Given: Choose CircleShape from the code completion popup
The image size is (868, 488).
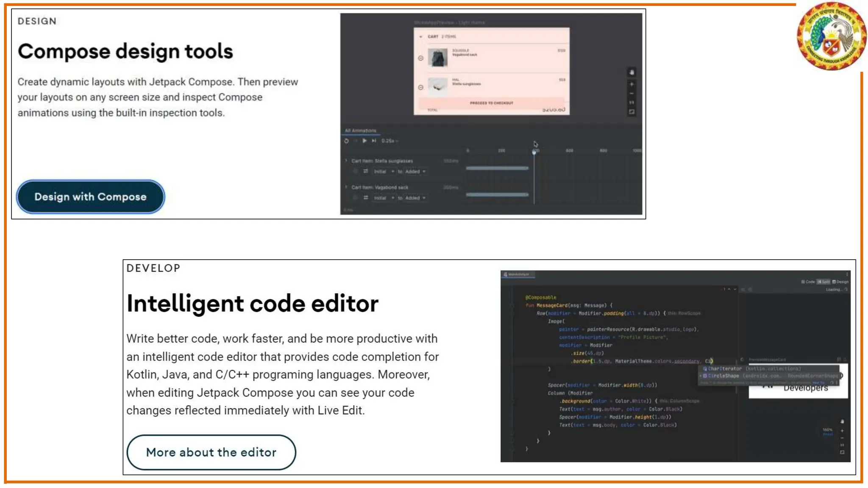Looking at the screenshot, I should click(x=723, y=376).
